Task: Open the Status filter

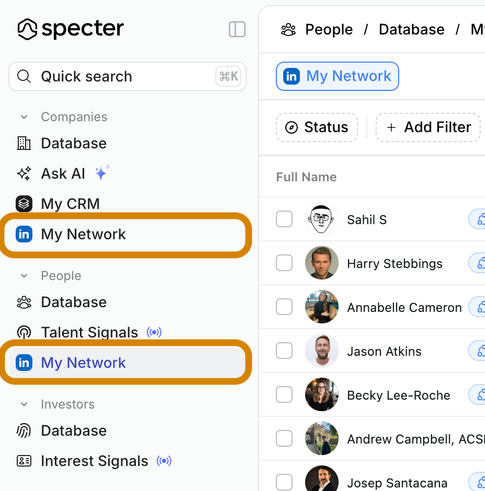Action: click(317, 127)
